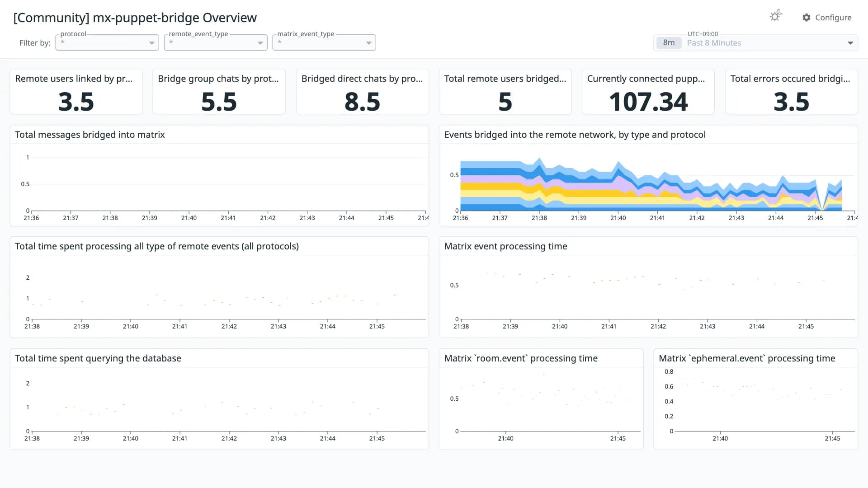Open the Past 8 Minutes time range dropdown
868x488 pixels.
point(755,43)
